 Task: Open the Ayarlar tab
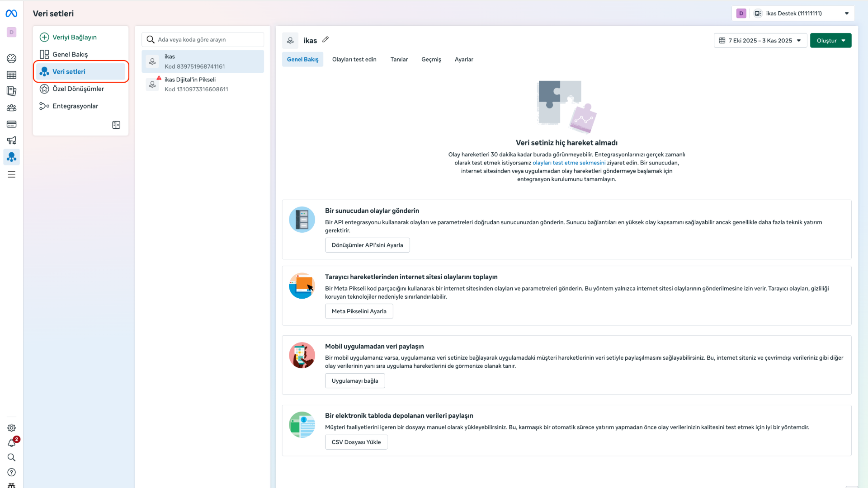[464, 60]
